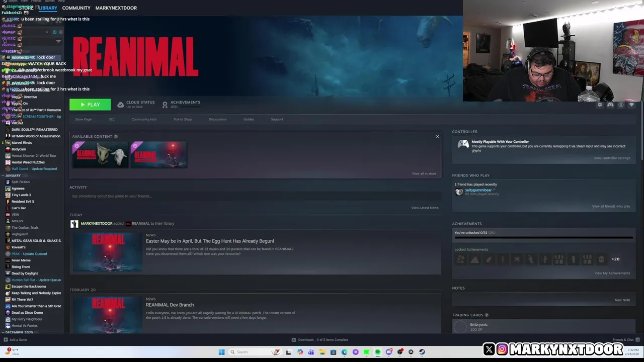
Task: Open the DLC tab
Action: [x=112, y=120]
